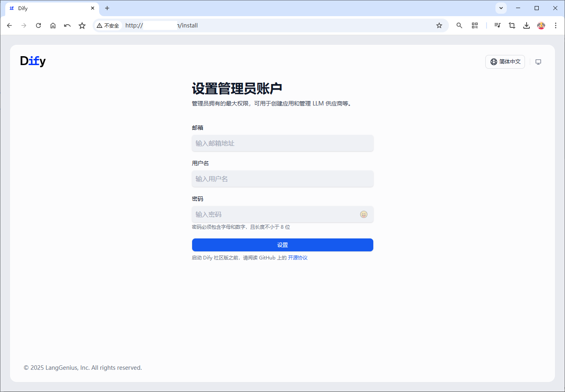Viewport: 565px width, 392px height.
Task: Click the crop screenshot icon in toolbar
Action: (x=512, y=25)
